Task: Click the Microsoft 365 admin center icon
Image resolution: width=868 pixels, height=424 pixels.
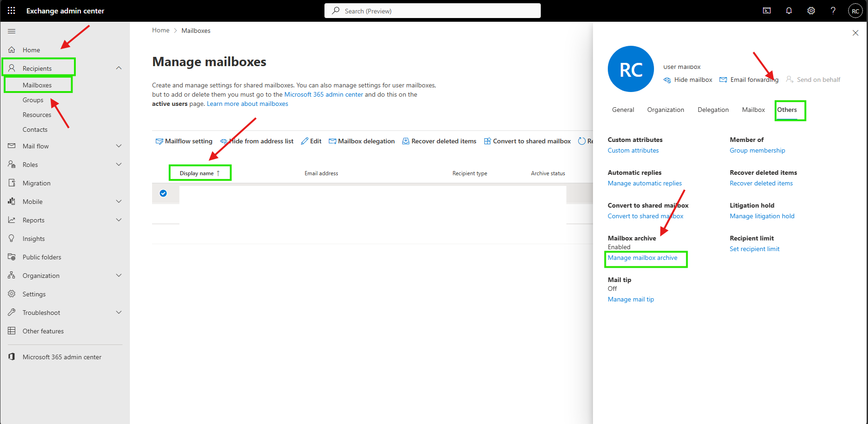Action: click(x=12, y=357)
